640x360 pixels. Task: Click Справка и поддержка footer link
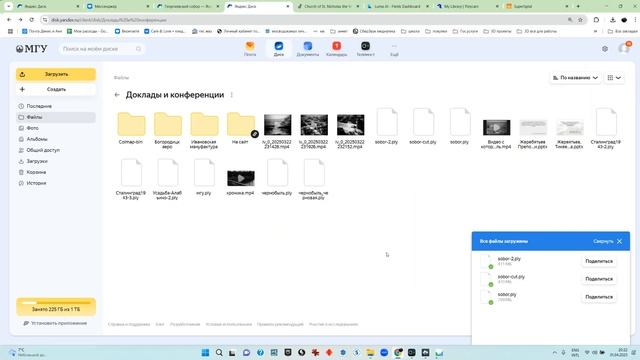[129, 324]
